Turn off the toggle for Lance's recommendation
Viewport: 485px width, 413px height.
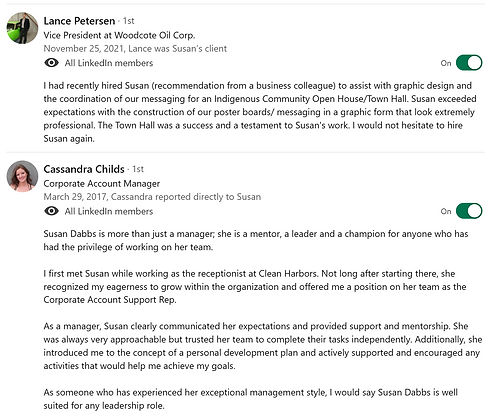pyautogui.click(x=469, y=63)
